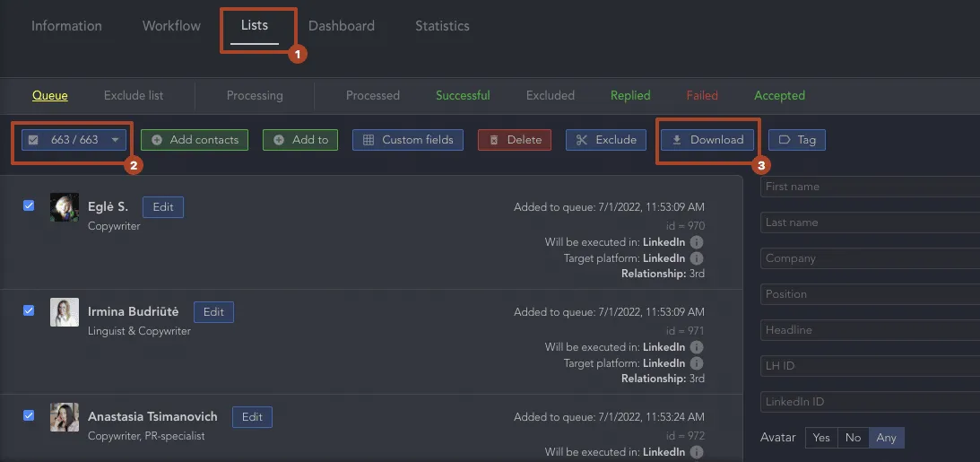Open info icon for Anastasia's 'Will be executed in'
Viewport: 980px width, 462px height.
pos(697,452)
